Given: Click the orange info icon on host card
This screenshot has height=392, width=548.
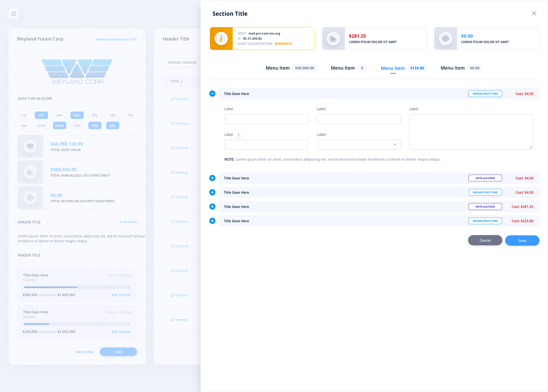Looking at the screenshot, I should [x=221, y=39].
